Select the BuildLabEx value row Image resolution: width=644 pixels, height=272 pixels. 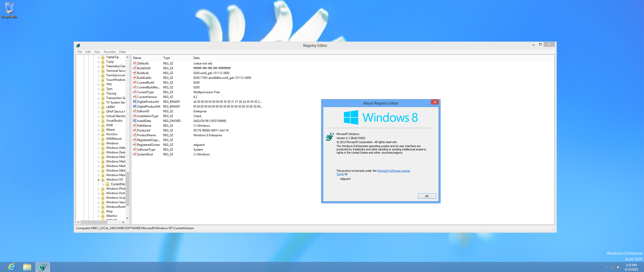(x=198, y=78)
